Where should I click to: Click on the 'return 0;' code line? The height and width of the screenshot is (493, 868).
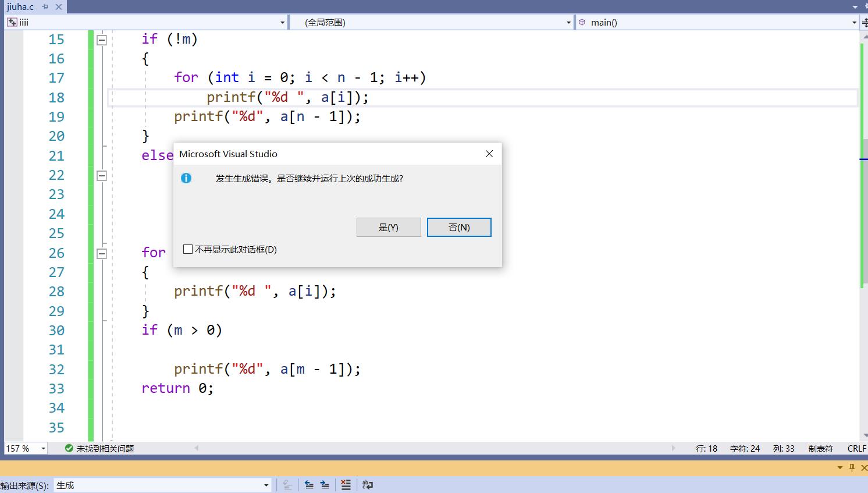coord(177,388)
